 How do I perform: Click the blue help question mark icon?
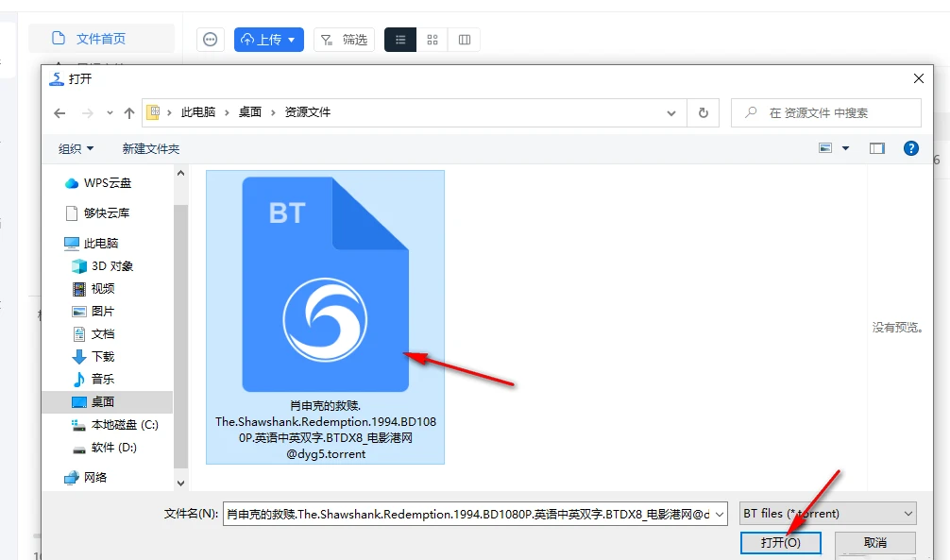pyautogui.click(x=910, y=148)
